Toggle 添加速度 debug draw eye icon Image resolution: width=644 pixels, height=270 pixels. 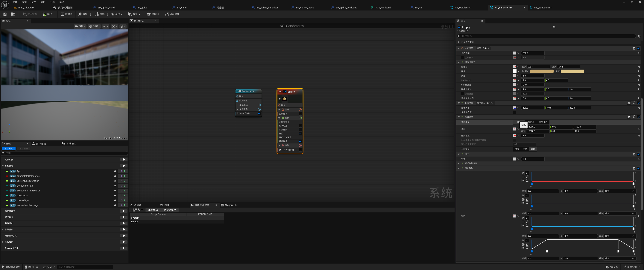point(628,117)
